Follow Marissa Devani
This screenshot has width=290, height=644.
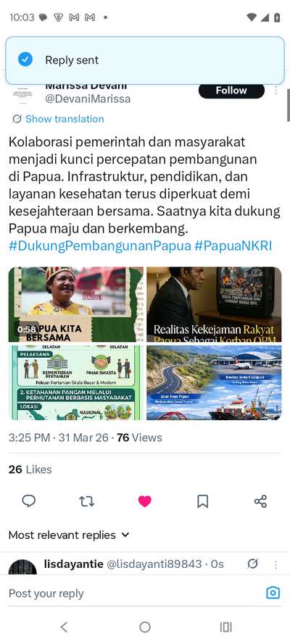232,91
